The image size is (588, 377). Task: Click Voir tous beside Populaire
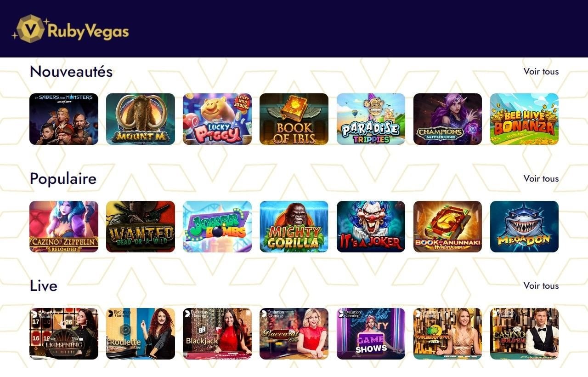(x=541, y=178)
